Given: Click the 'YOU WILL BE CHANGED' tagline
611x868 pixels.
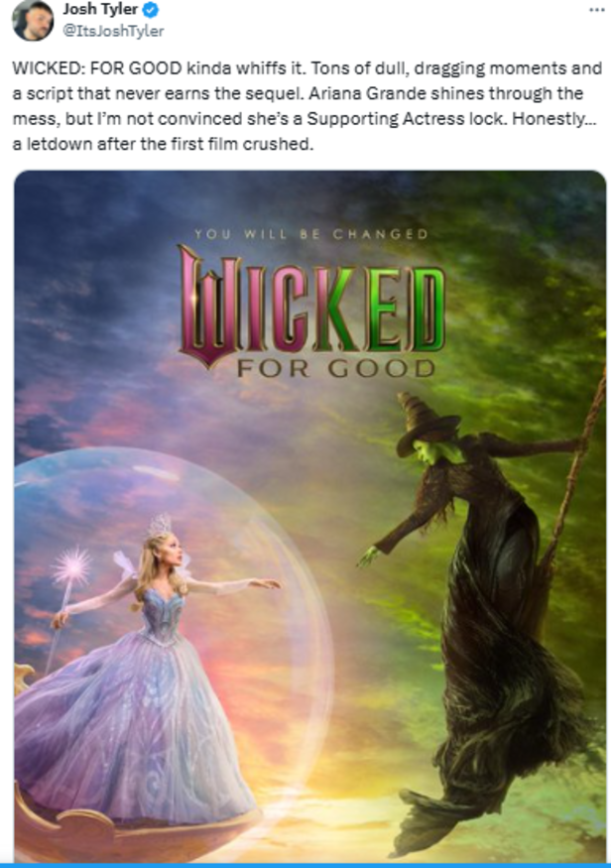Looking at the screenshot, I should [x=311, y=234].
